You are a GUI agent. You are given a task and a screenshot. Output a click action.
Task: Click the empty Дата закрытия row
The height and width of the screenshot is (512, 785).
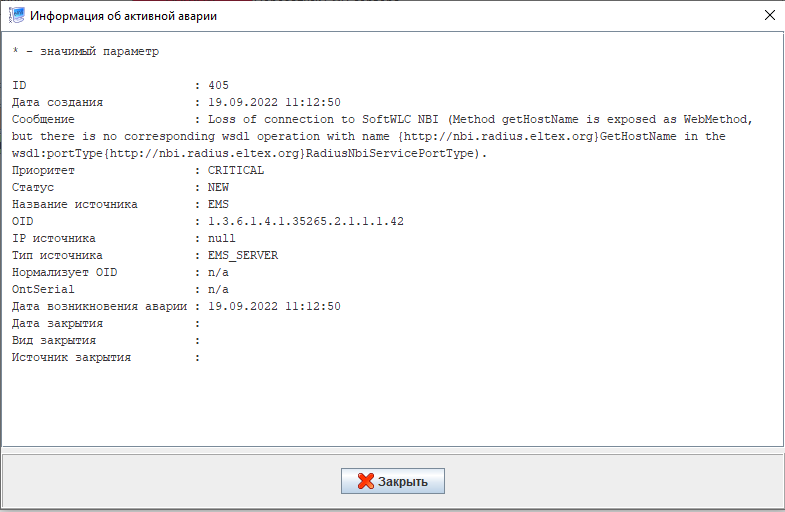tap(106, 323)
